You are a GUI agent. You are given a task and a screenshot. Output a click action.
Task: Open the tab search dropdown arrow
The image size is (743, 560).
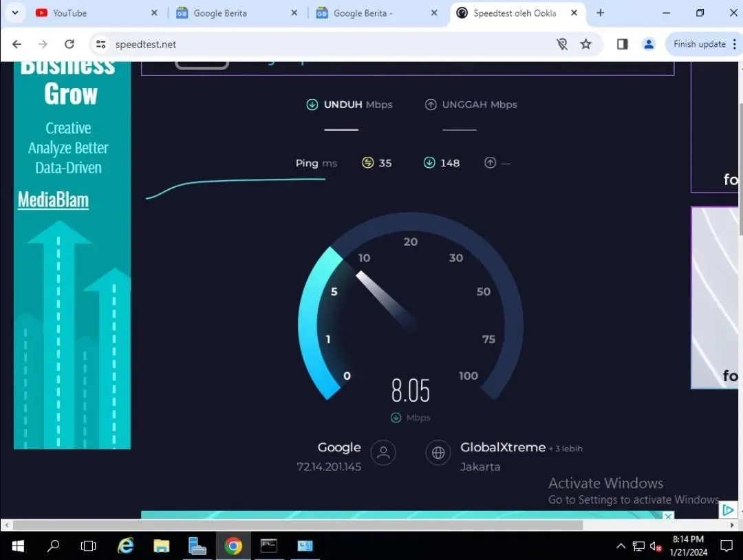pyautogui.click(x=15, y=13)
